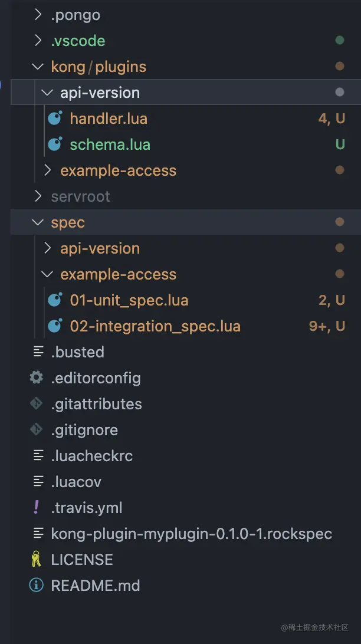
Task: Click the info icon beside README.md
Action: click(x=37, y=586)
